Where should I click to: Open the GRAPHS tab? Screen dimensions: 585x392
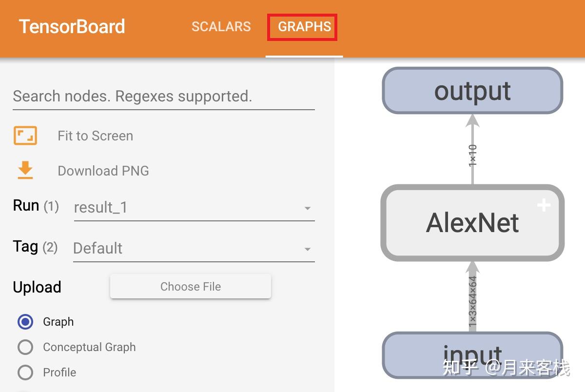(x=304, y=26)
